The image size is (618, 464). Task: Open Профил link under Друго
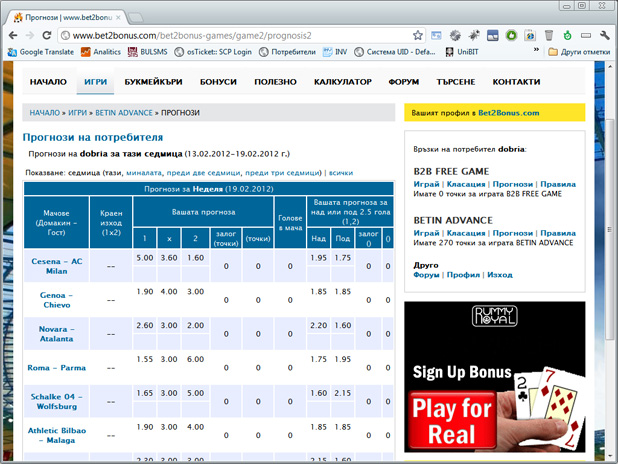(x=463, y=275)
